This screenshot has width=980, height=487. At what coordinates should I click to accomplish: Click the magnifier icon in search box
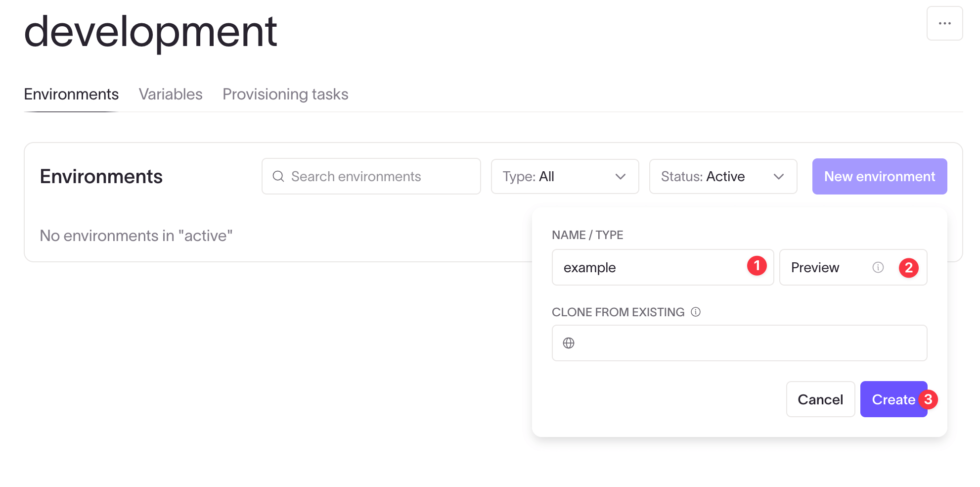coord(278,176)
